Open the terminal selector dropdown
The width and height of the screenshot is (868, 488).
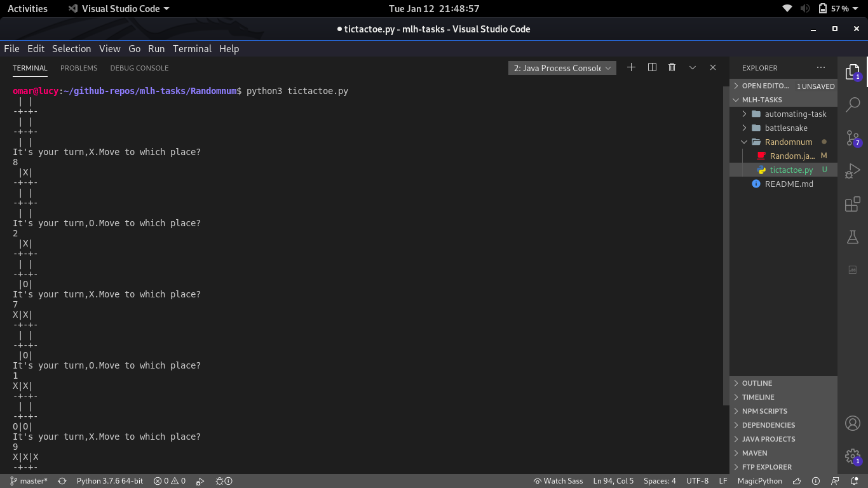(562, 68)
